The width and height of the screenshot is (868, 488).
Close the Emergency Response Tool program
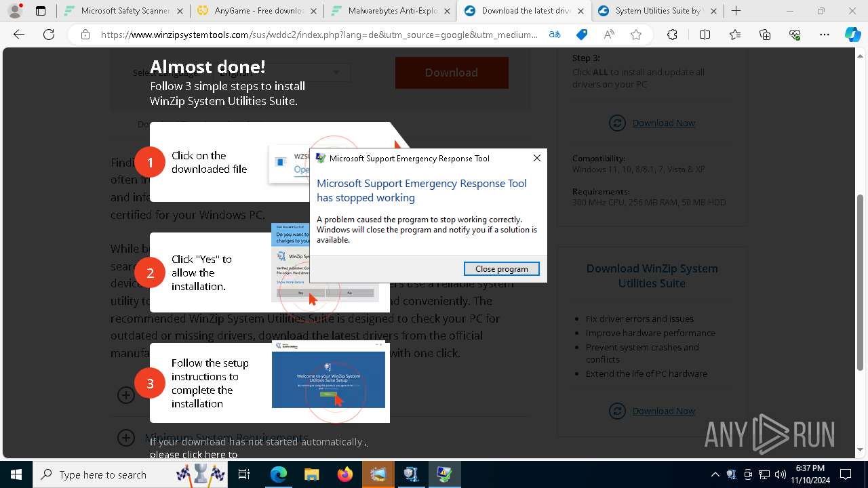(501, 269)
